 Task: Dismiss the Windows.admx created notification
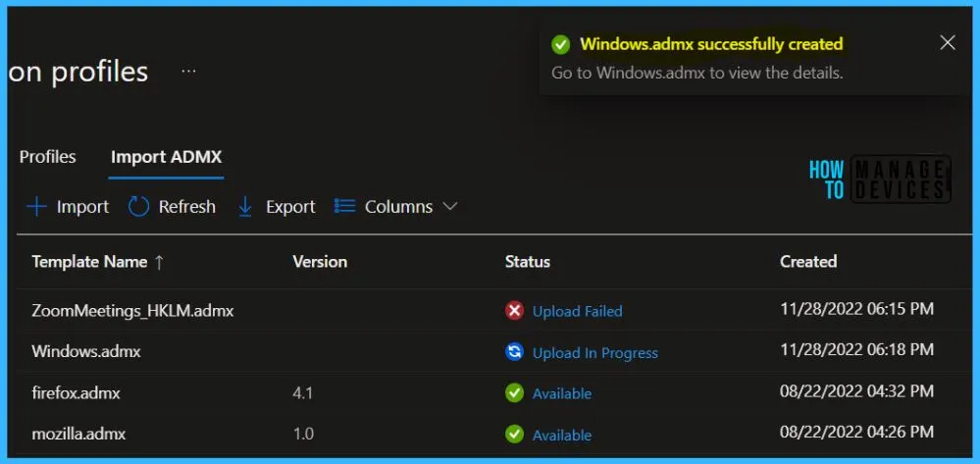pos(948,42)
